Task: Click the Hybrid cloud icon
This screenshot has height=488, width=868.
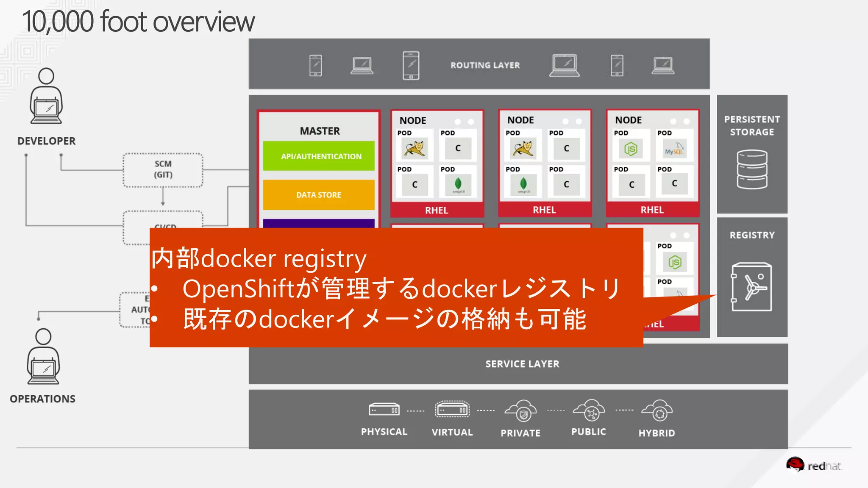Action: click(x=657, y=411)
